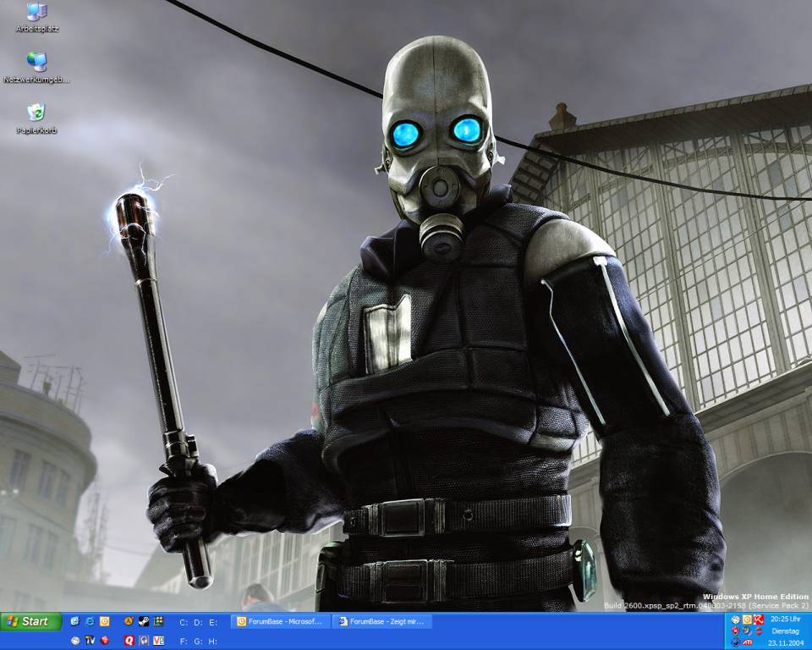Image resolution: width=812 pixels, height=650 pixels.
Task: Click the blue-purple round tray icon
Action: tap(735, 642)
